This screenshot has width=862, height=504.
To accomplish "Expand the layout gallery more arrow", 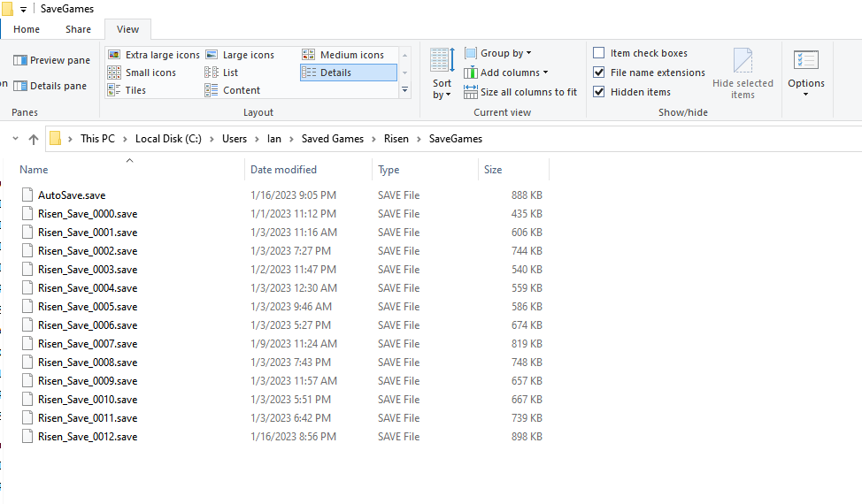I will pyautogui.click(x=404, y=90).
